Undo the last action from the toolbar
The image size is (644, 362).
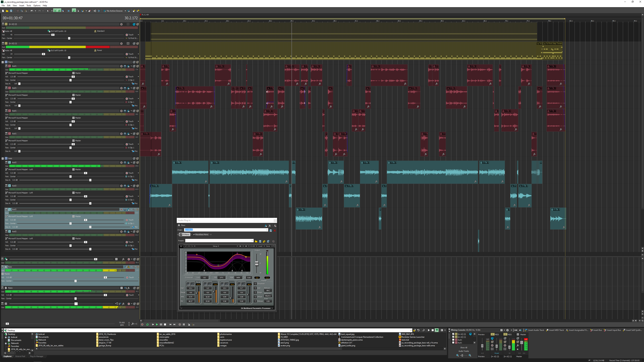click(x=32, y=11)
